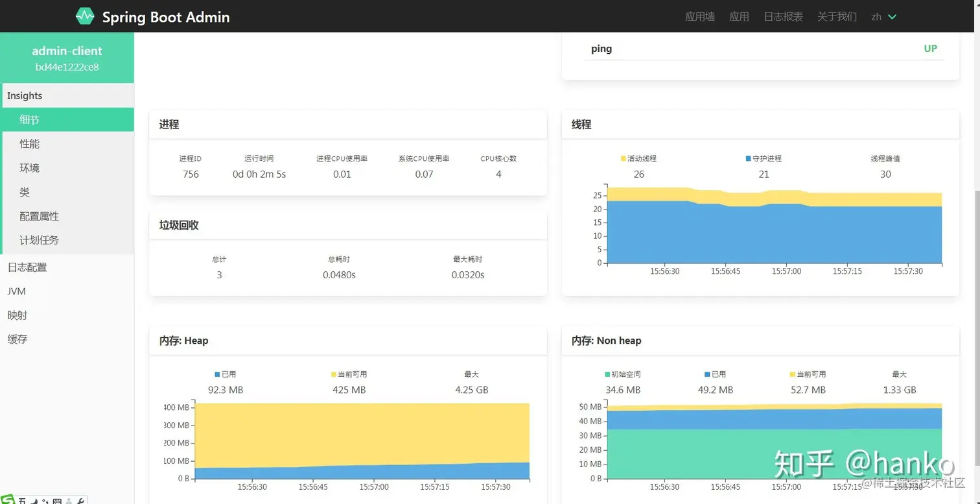Open 类 in the sidebar
This screenshot has width=980, height=504.
[68, 192]
